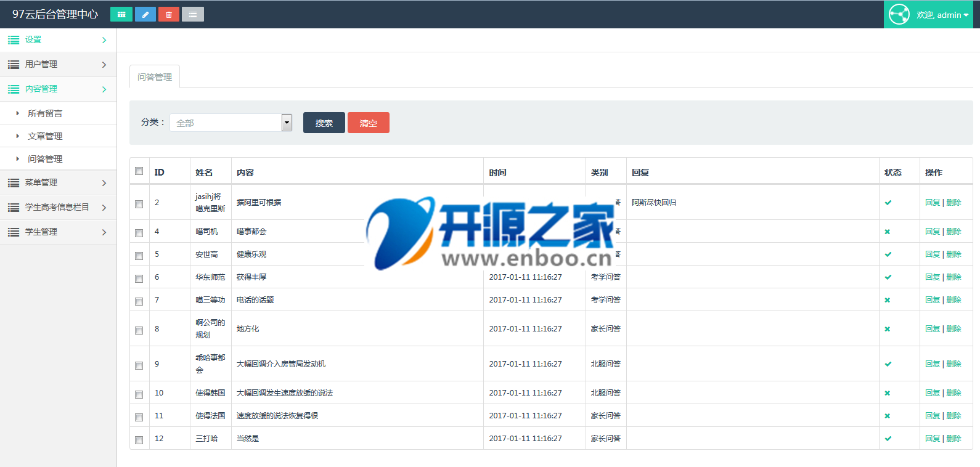Click the check status icon for ID 12

[888, 439]
